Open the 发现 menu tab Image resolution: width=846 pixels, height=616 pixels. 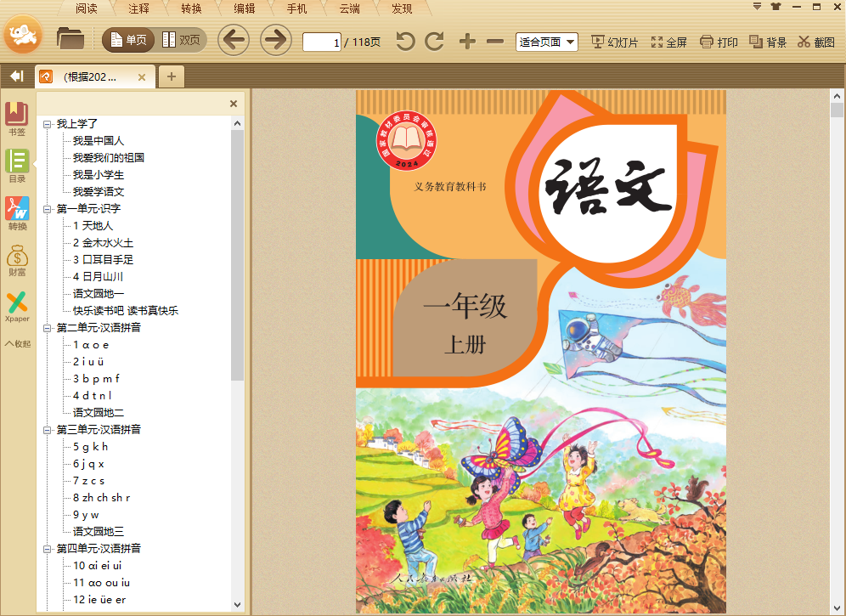coord(402,8)
